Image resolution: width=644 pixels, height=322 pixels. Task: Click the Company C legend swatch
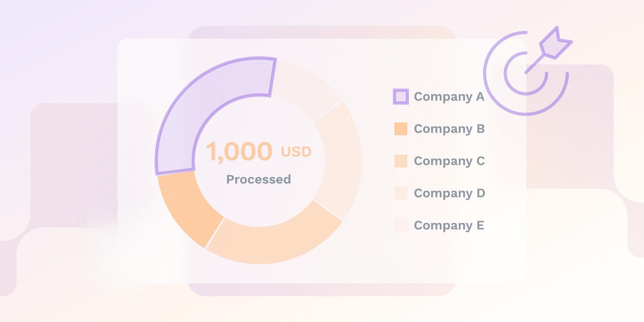click(401, 161)
